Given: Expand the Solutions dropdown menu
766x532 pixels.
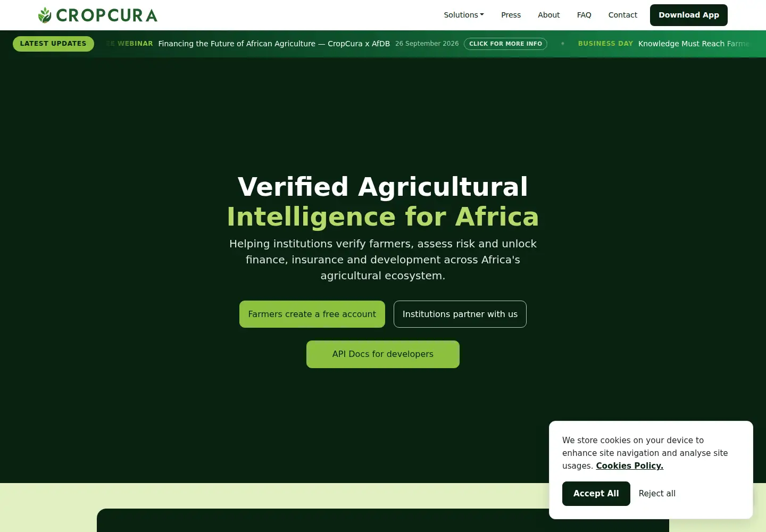Looking at the screenshot, I should (464, 15).
